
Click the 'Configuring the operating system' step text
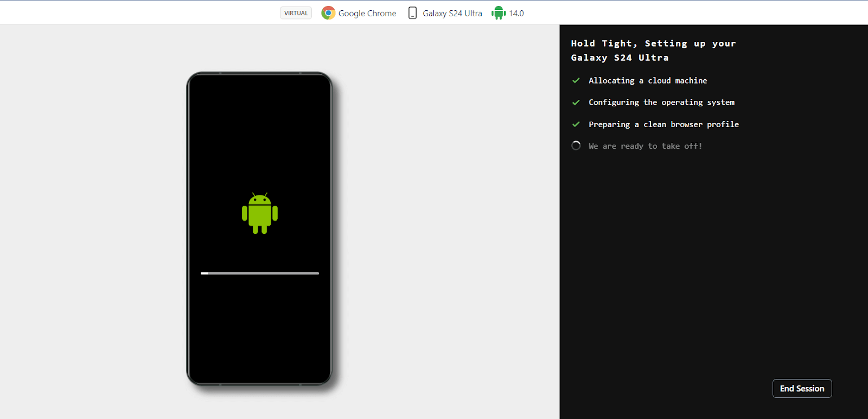pos(661,102)
